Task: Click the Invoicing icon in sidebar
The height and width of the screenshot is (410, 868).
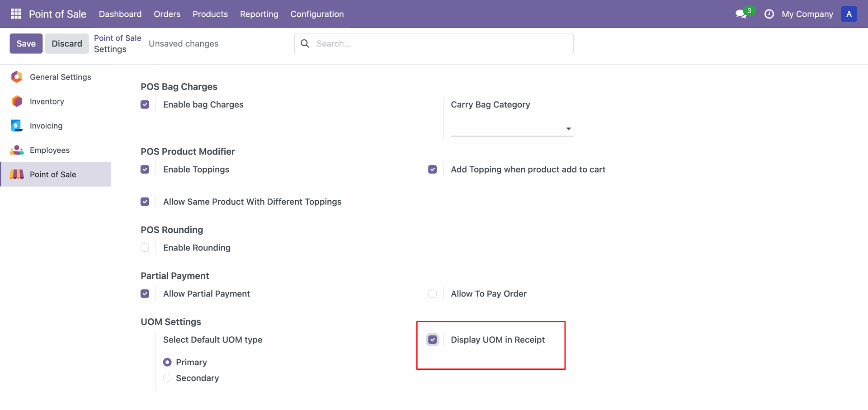Action: (x=17, y=126)
